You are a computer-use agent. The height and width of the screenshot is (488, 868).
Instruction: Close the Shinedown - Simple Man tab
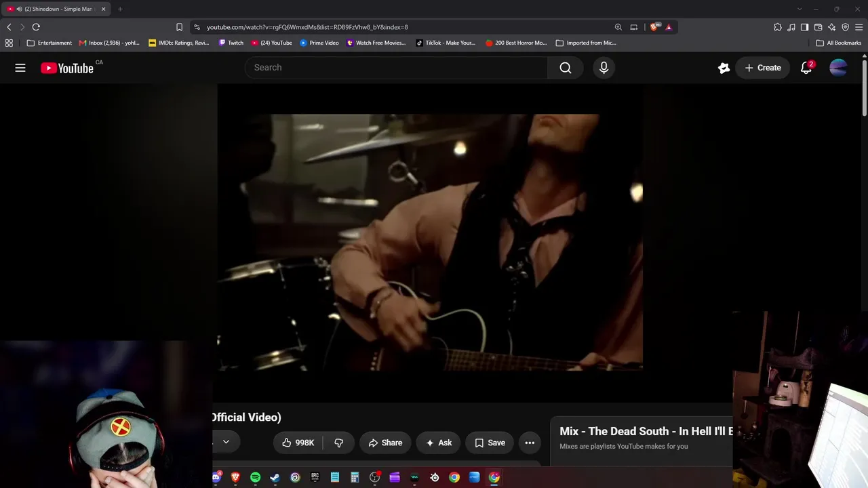103,9
